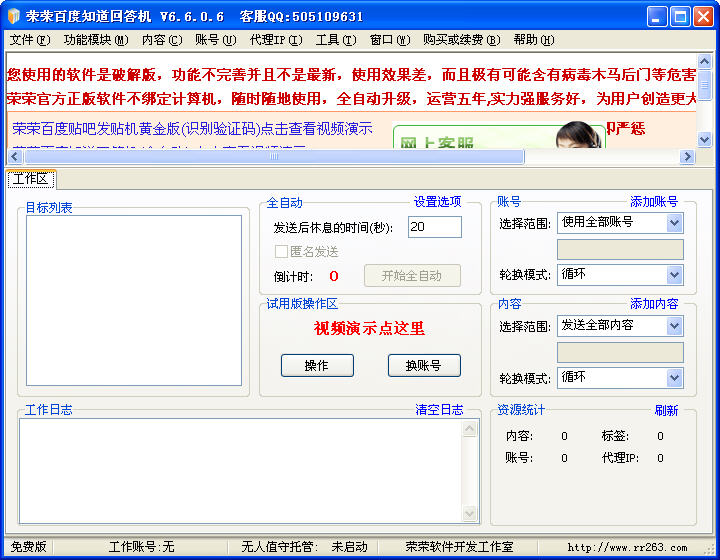Open the 荣荣百度贴吧发贴机黄金版 video demo link

(192, 129)
